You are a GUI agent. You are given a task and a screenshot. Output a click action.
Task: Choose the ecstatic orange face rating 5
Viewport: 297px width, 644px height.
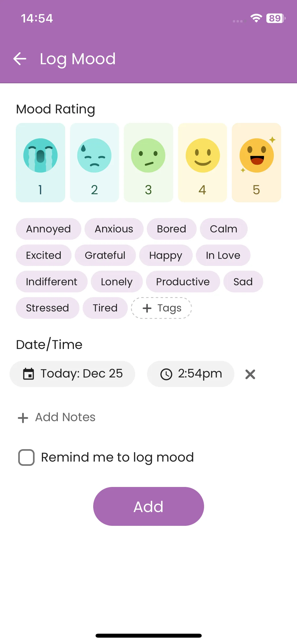point(256,162)
